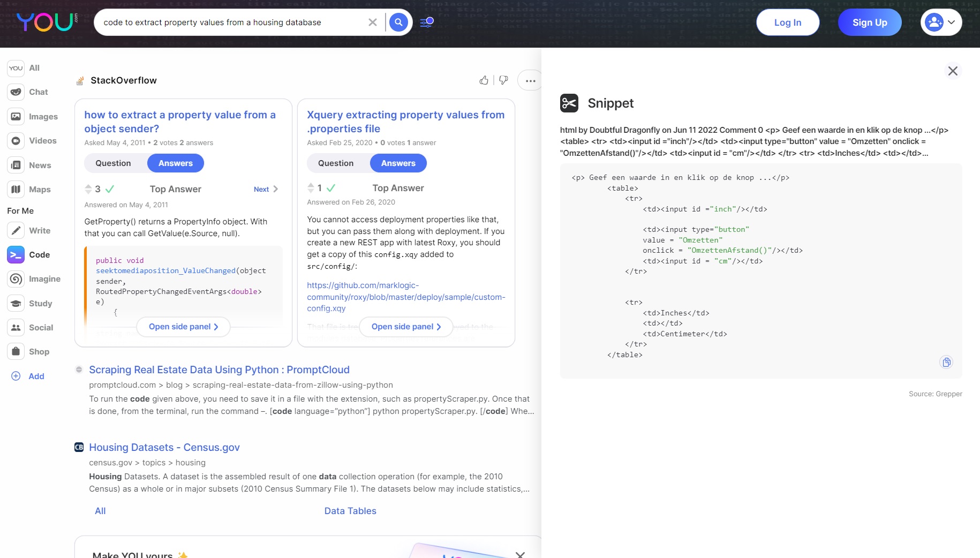Click the Sign Up button
The image size is (980, 558).
click(870, 22)
